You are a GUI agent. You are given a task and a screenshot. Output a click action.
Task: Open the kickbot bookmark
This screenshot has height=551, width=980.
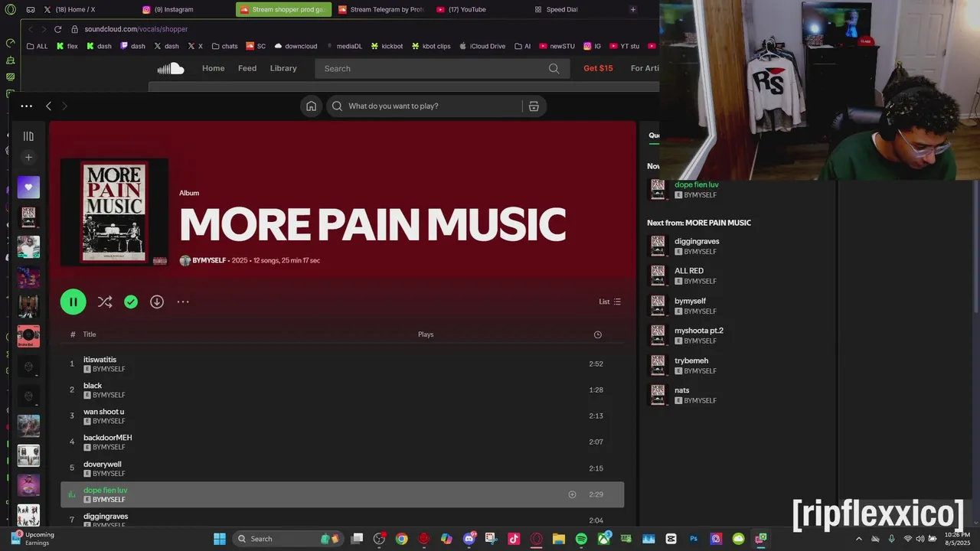387,46
